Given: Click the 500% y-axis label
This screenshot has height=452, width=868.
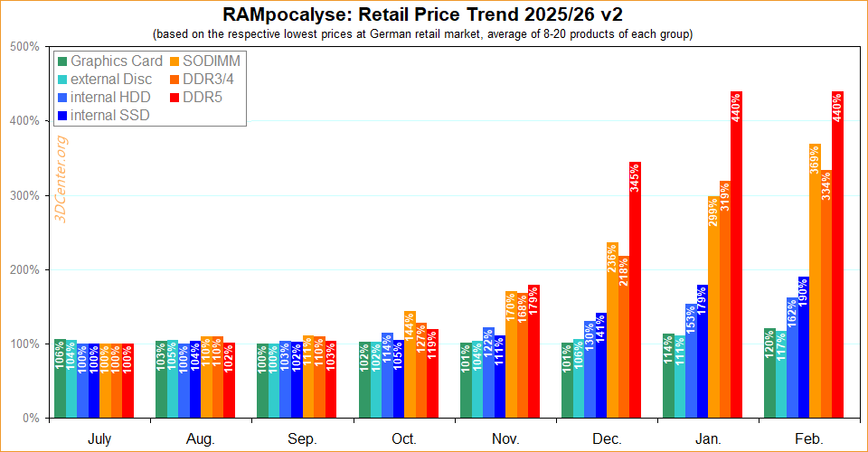Looking at the screenshot, I should coord(24,46).
